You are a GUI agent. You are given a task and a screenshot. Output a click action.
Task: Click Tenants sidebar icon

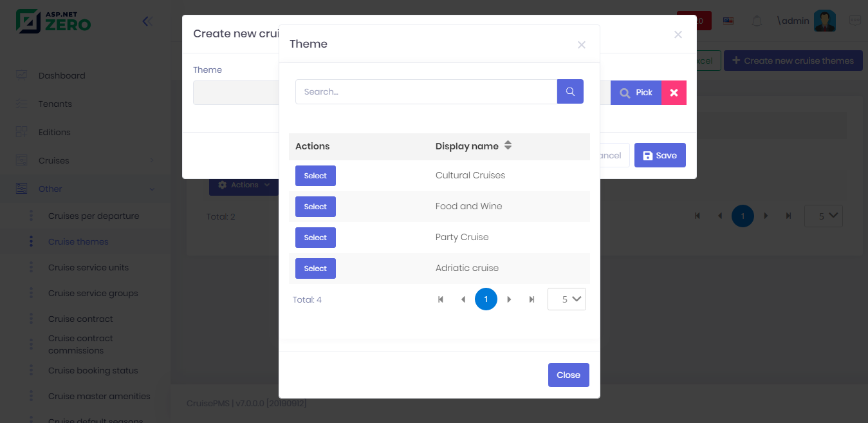click(22, 104)
